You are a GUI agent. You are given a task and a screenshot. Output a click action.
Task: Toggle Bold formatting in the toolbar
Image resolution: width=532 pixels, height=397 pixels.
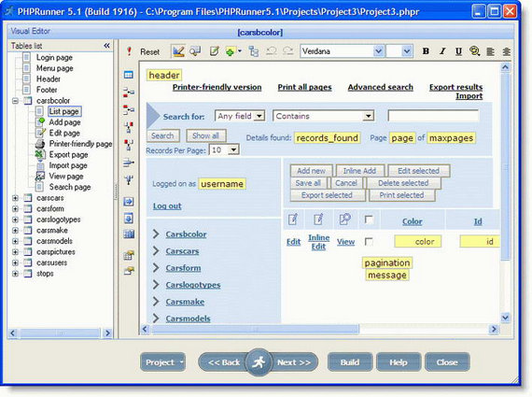(x=426, y=51)
